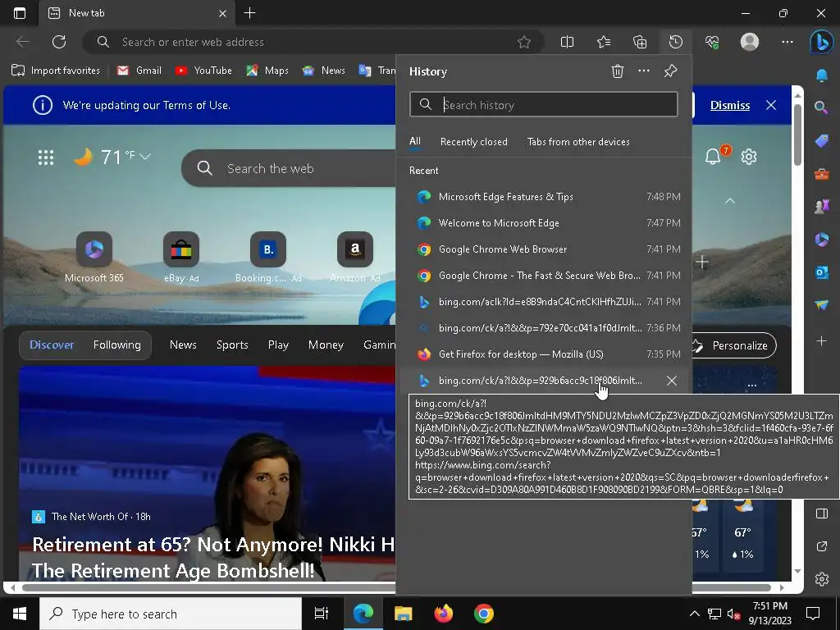Open new tab page settings gear
840x630 pixels.
pos(748,157)
